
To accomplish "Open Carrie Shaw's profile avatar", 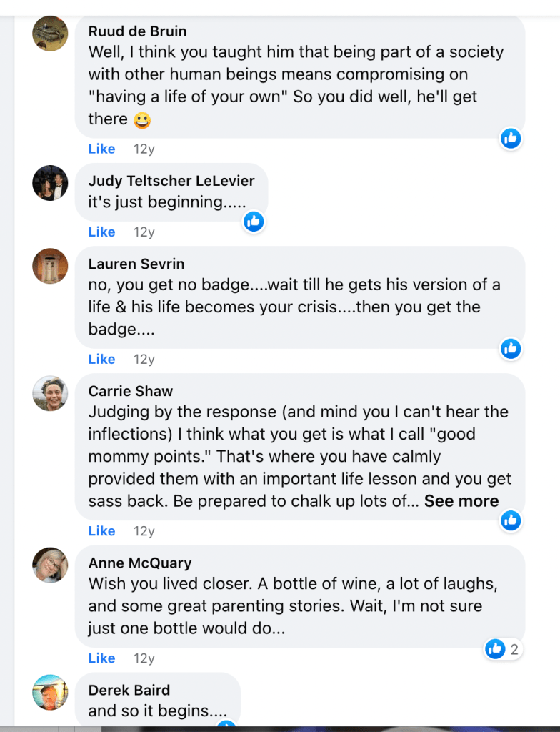I will pos(50,393).
